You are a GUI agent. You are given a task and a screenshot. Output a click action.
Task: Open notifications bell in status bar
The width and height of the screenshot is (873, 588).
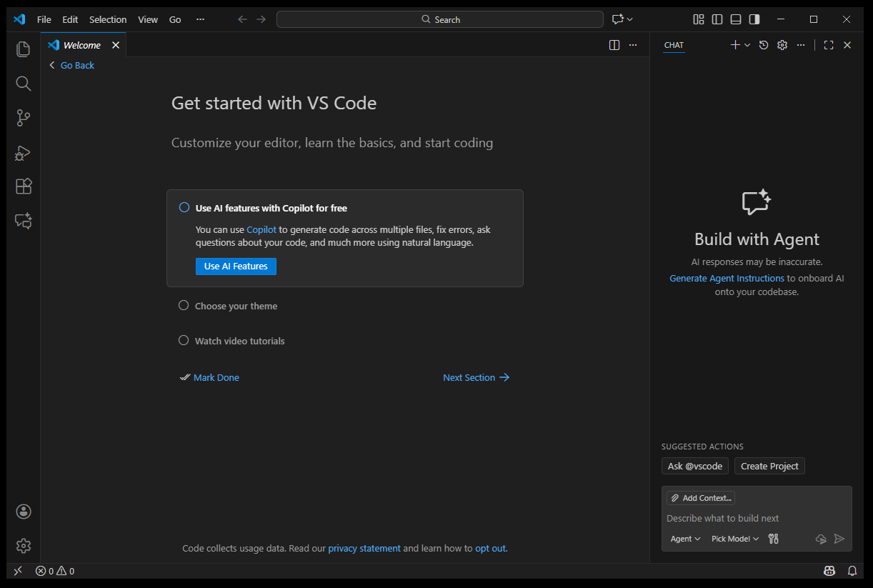point(852,571)
